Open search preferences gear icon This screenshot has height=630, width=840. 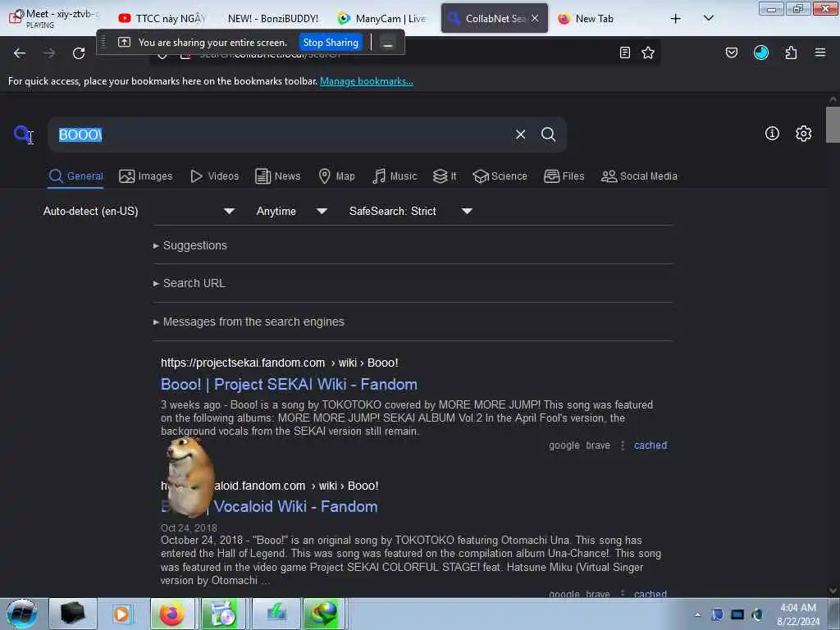[x=804, y=134]
